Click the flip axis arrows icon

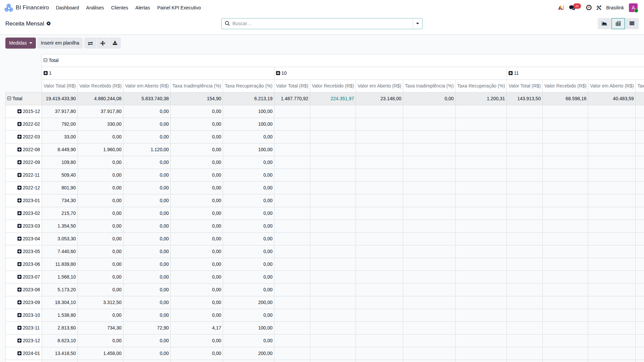point(90,43)
